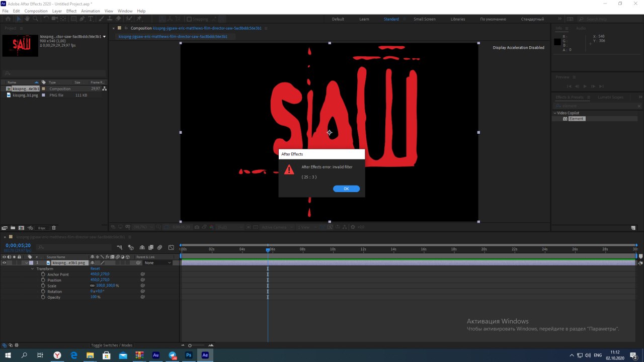Open the Layer menu

pyautogui.click(x=57, y=11)
